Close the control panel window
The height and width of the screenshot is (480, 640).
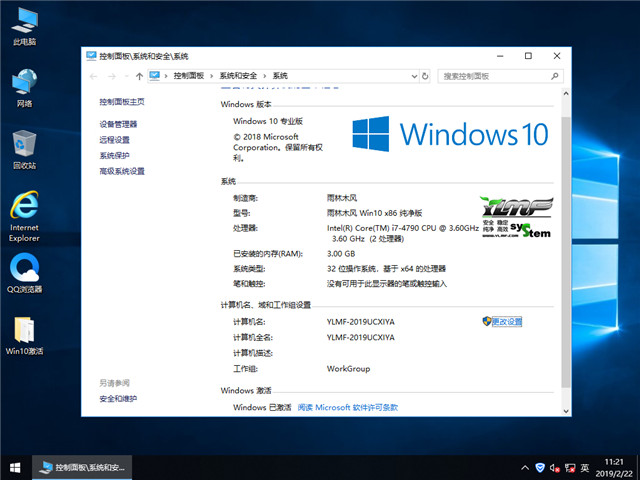click(557, 56)
